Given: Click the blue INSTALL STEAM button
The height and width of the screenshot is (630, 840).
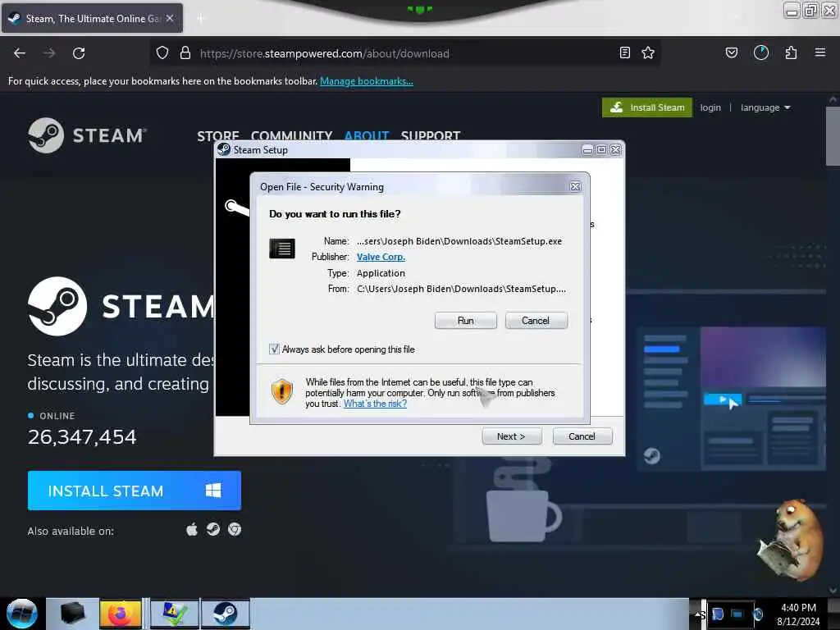Looking at the screenshot, I should (x=135, y=491).
